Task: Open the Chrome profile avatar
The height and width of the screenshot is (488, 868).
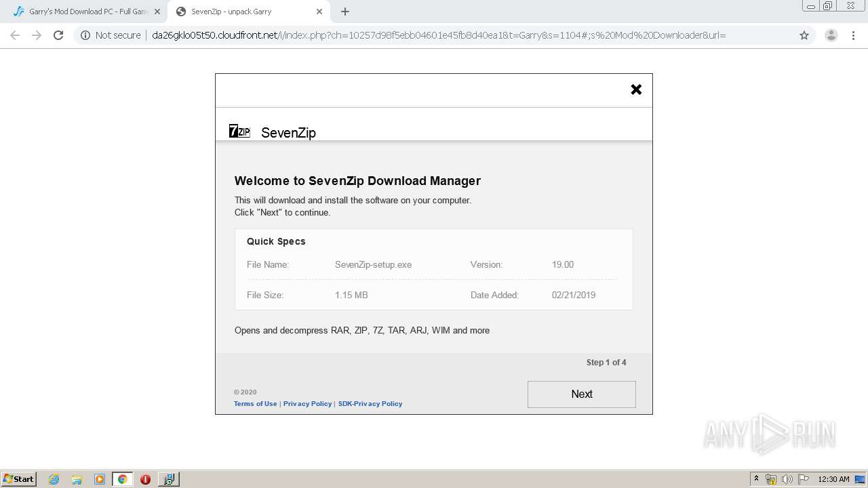Action: coord(831,35)
